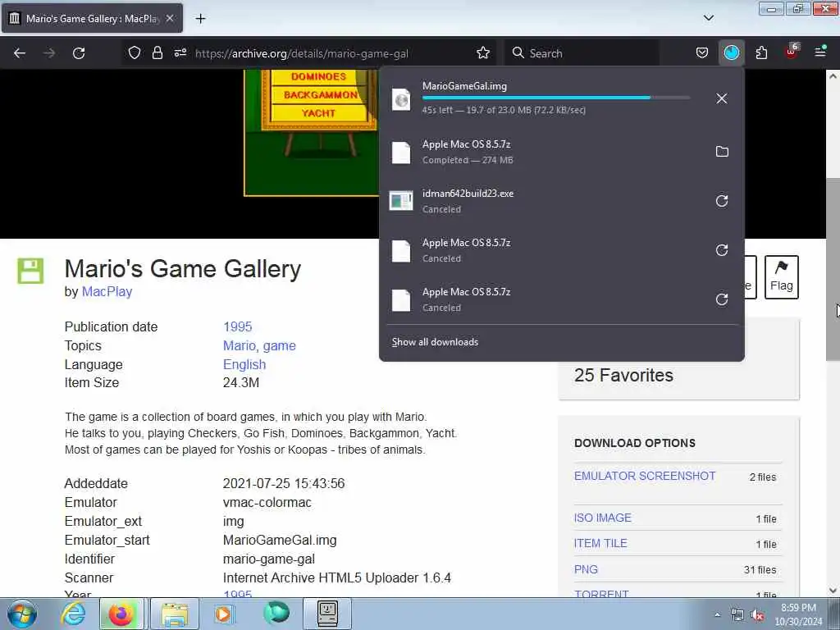Toggle the downloads panel button
Viewport: 840px width, 630px height.
[731, 52]
